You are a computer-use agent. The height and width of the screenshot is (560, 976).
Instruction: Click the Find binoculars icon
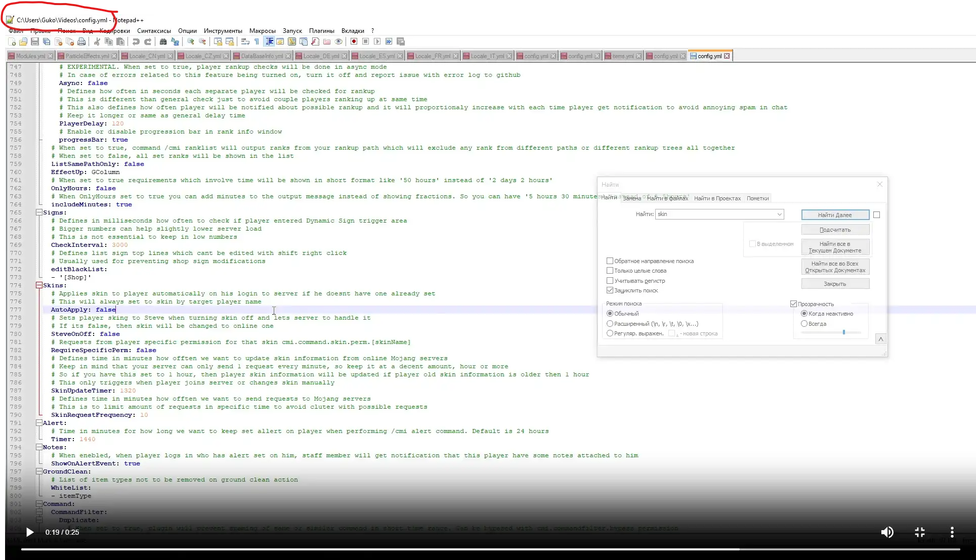(x=163, y=41)
